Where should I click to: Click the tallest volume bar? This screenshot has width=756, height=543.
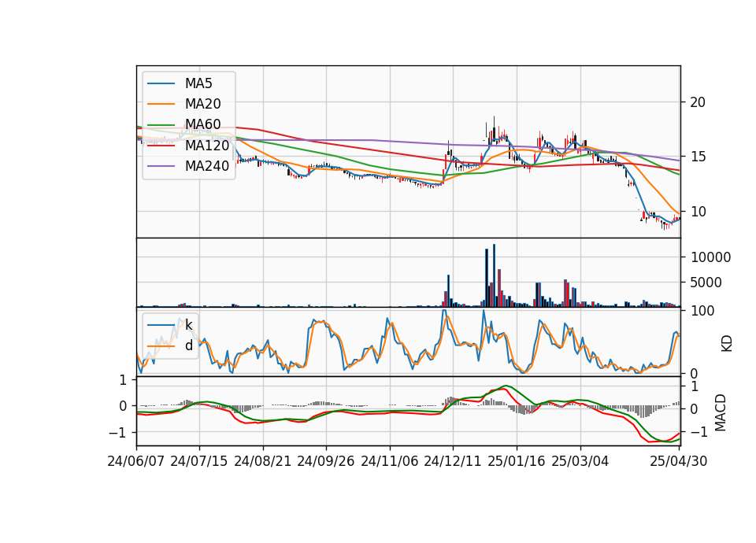pyautogui.click(x=495, y=275)
